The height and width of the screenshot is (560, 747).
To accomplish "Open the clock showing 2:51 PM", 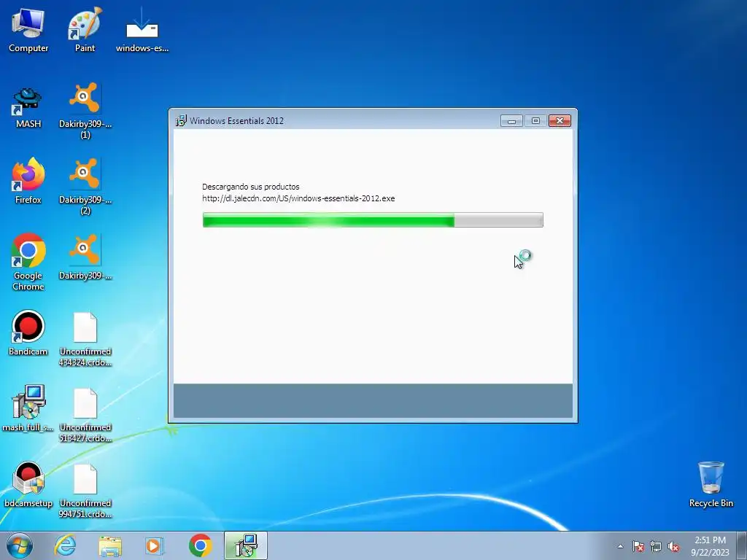I will [710, 546].
